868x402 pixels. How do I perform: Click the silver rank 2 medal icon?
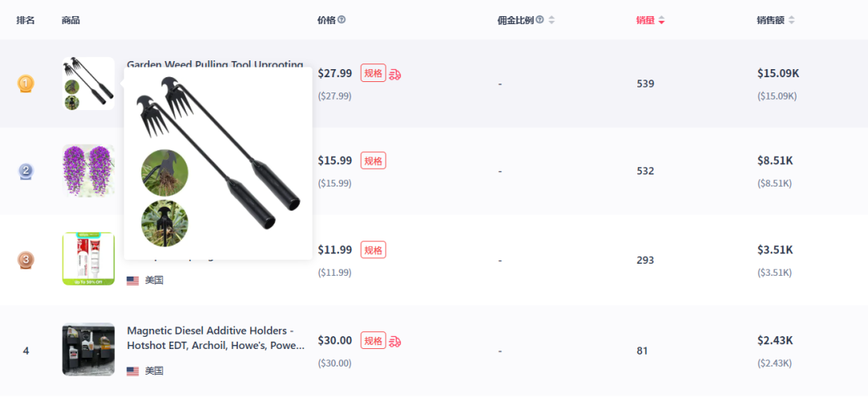coord(26,171)
